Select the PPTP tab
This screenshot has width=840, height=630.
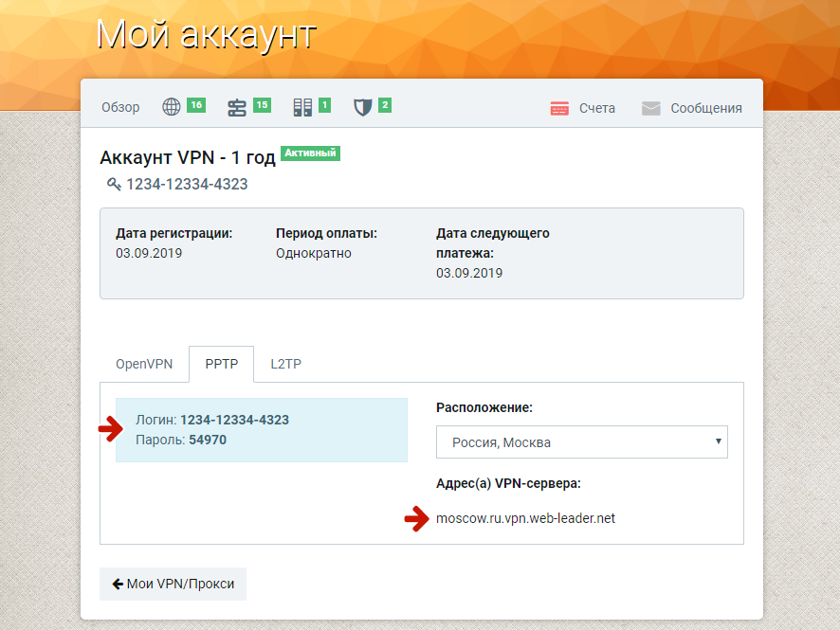[x=221, y=363]
